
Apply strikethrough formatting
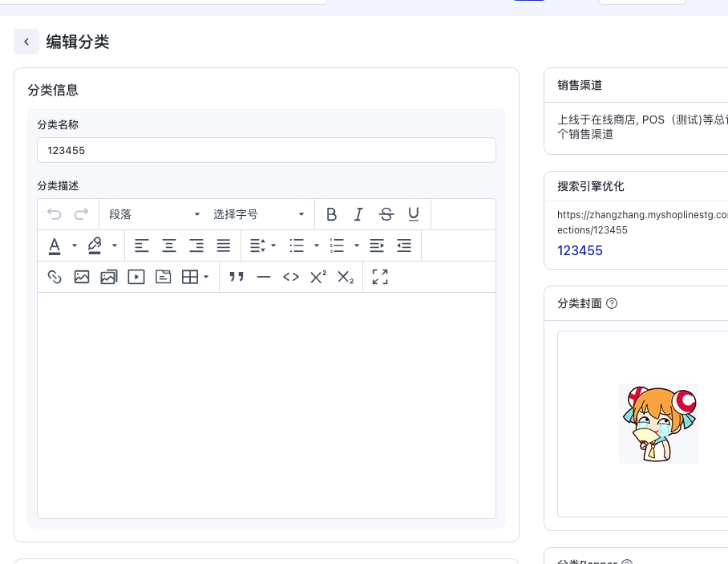[386, 214]
